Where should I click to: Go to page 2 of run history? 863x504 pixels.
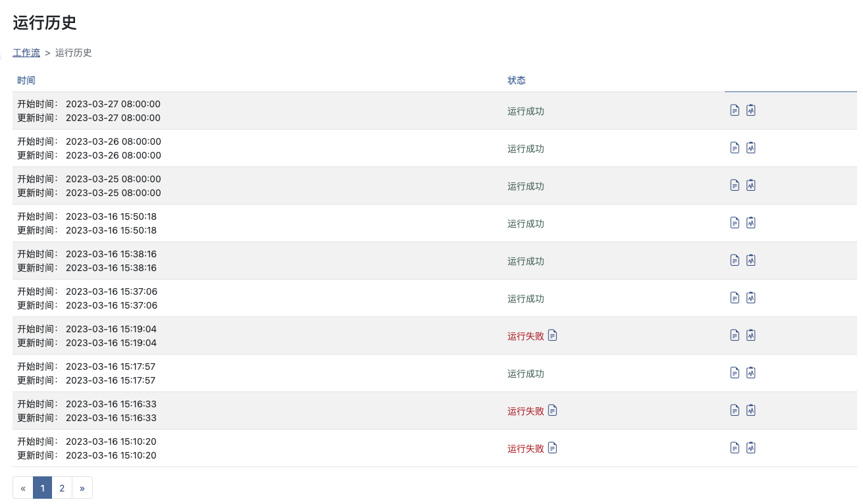(62, 488)
